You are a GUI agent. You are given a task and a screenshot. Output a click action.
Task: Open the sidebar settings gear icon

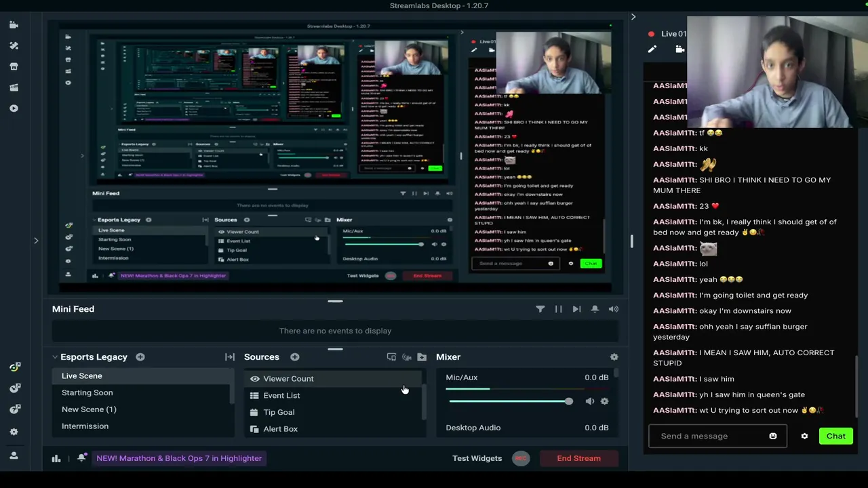pos(14,432)
